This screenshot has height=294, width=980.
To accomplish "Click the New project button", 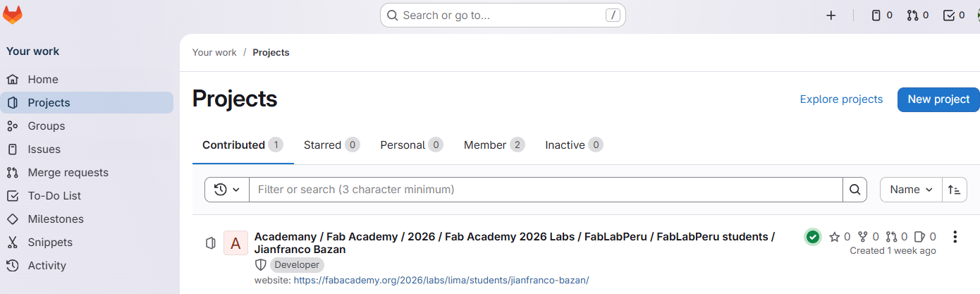I will 938,99.
